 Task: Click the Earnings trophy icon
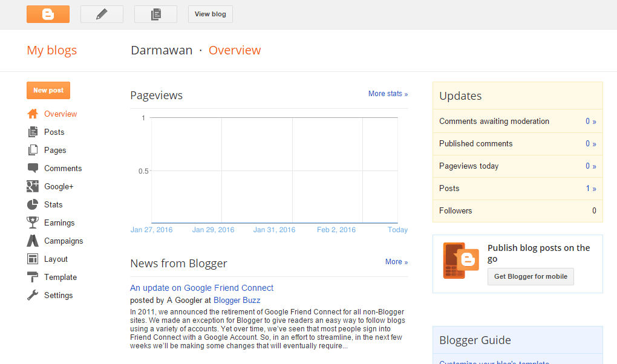coord(33,223)
